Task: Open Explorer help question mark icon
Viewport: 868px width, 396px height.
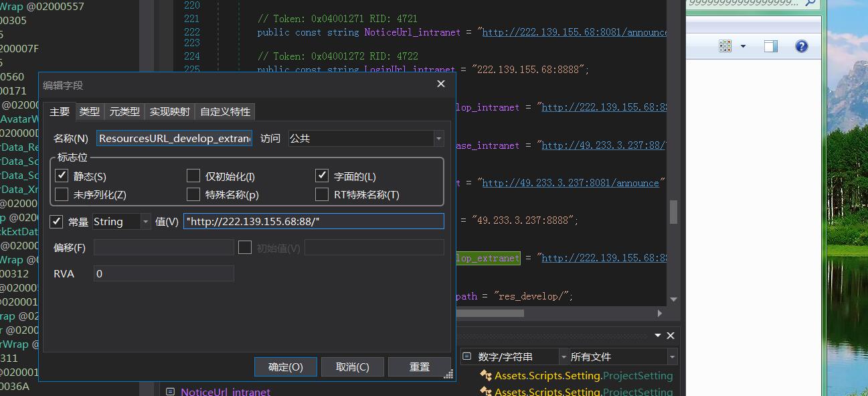Action: [x=801, y=46]
